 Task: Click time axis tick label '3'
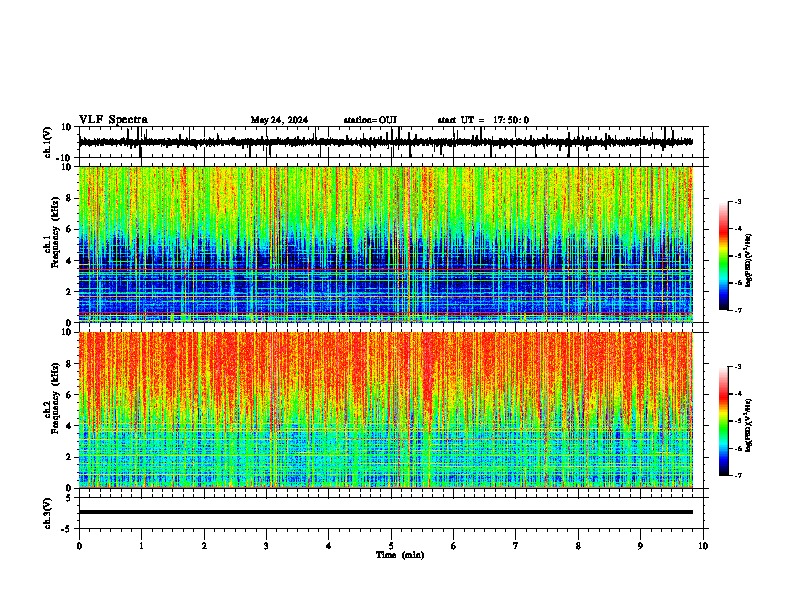coord(266,546)
